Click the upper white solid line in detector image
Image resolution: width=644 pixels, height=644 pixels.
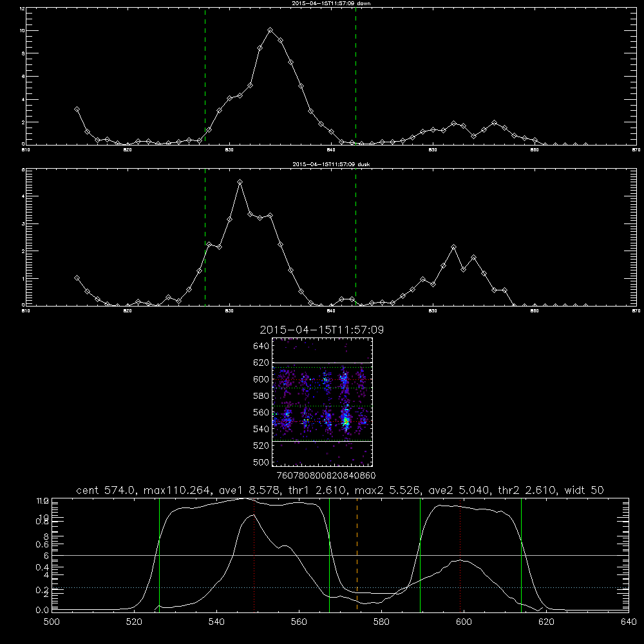coord(322,363)
